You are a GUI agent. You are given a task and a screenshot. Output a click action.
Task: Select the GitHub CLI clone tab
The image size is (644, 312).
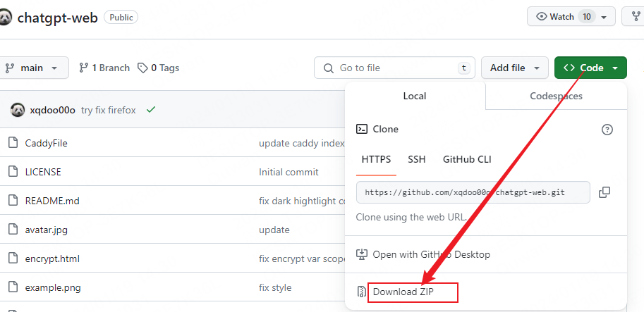click(467, 159)
